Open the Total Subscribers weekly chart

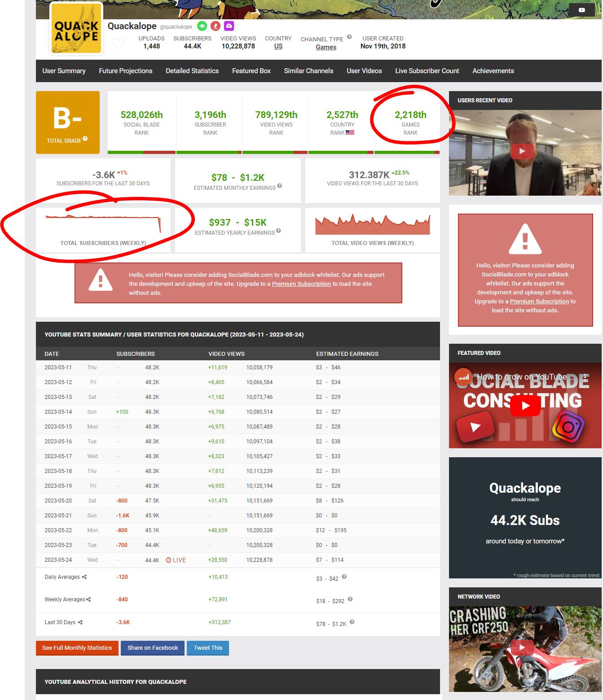coord(103,224)
